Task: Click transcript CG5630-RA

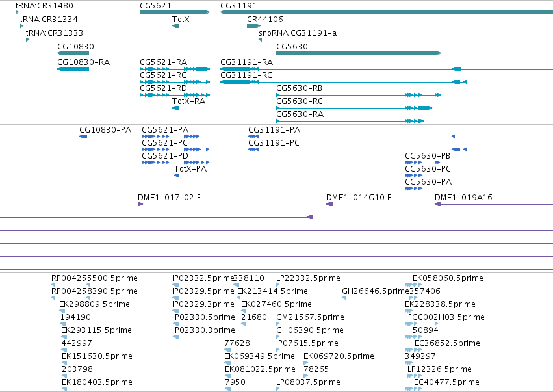Action: [350, 121]
